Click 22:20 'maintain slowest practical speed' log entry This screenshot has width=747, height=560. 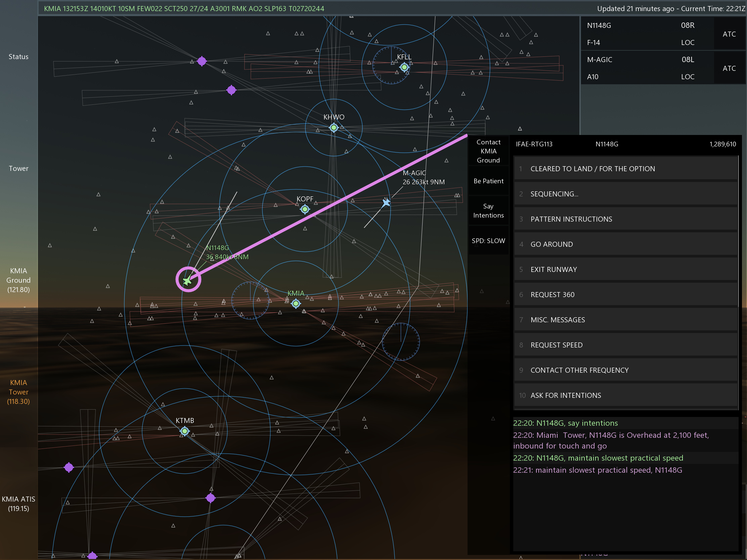click(598, 458)
